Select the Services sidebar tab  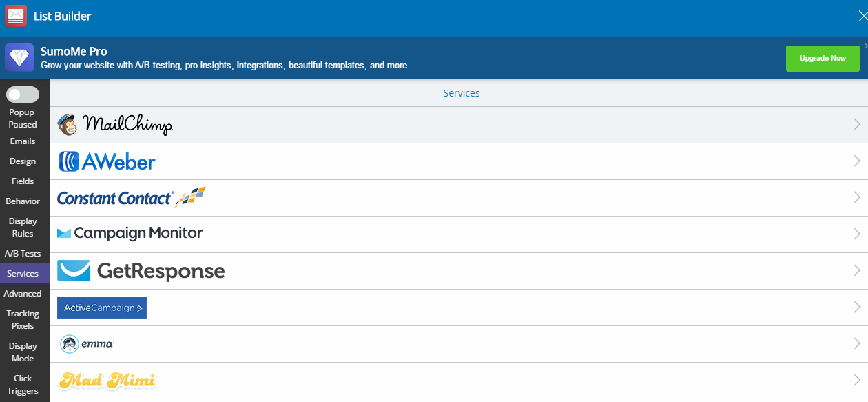25,274
